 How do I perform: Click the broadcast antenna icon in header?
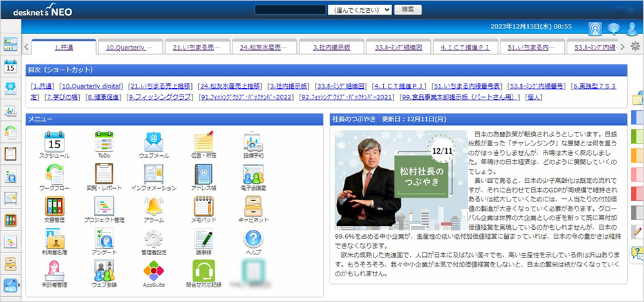594,28
